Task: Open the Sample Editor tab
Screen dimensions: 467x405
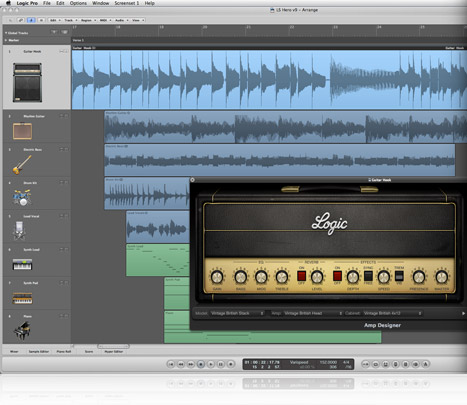Action: click(x=39, y=352)
